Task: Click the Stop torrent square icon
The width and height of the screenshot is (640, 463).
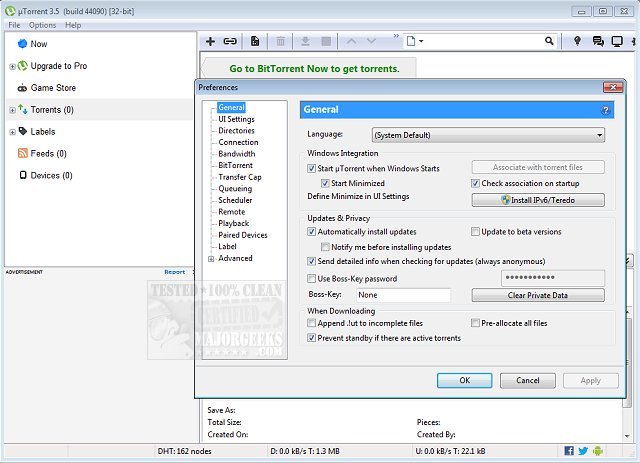Action: pyautogui.click(x=326, y=41)
